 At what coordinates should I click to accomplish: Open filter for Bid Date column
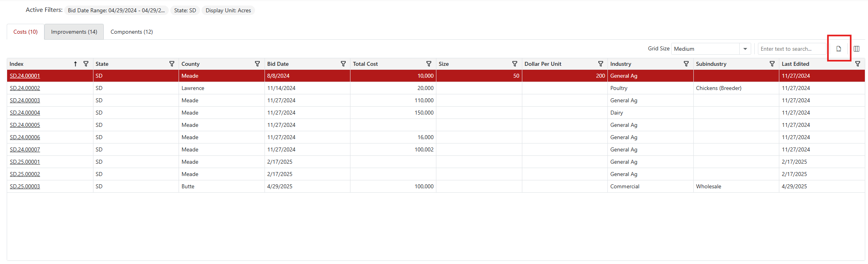point(343,64)
